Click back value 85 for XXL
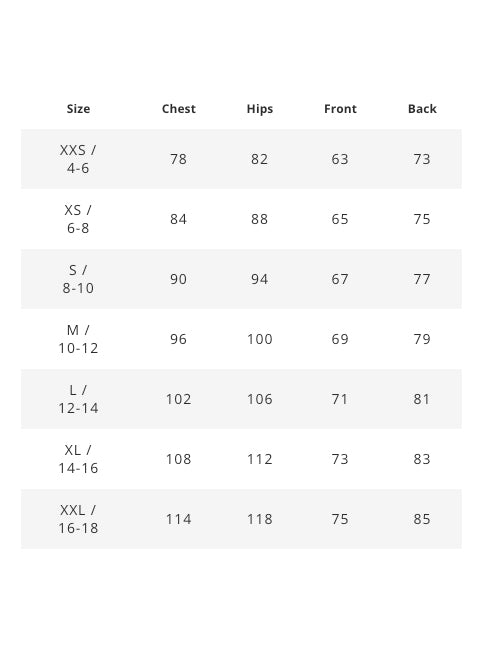486x648 pixels. (422, 519)
